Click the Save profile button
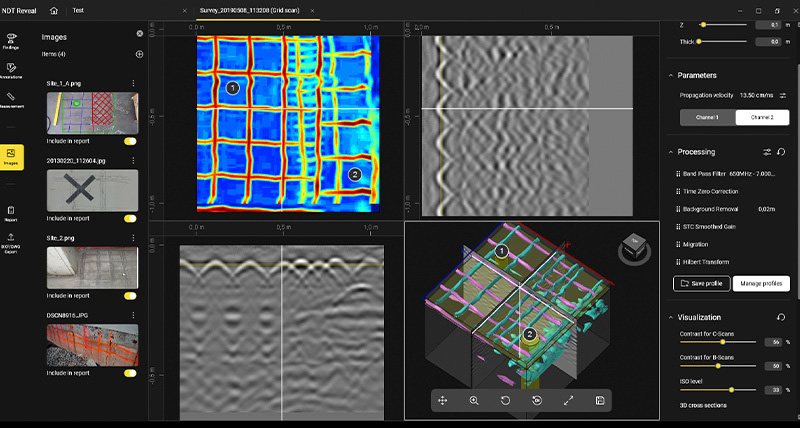Image resolution: width=800 pixels, height=428 pixels. (701, 283)
